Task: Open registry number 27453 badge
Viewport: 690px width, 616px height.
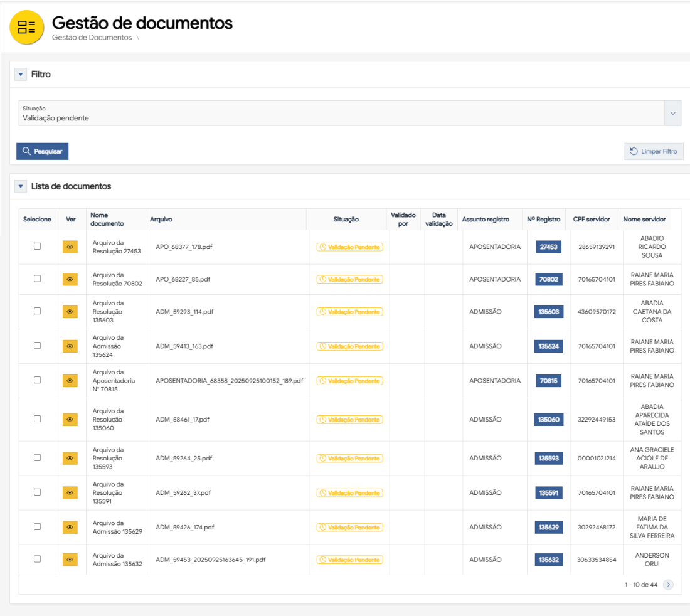Action: click(x=548, y=247)
